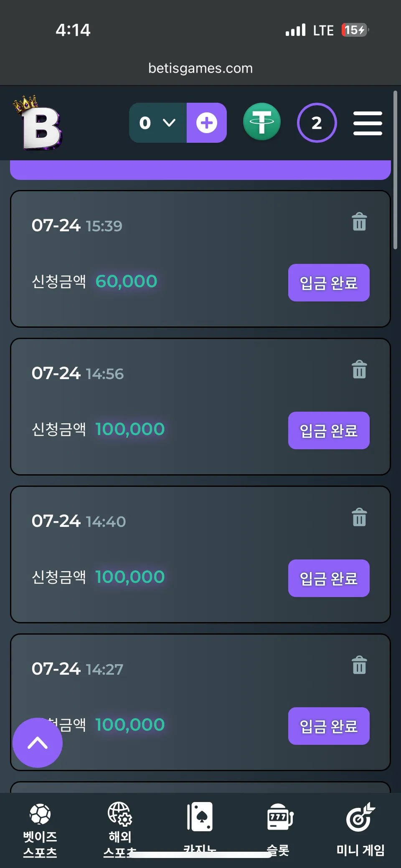Screen dimensions: 401x868
Task: Add funds with the purple plus button
Action: tap(207, 123)
